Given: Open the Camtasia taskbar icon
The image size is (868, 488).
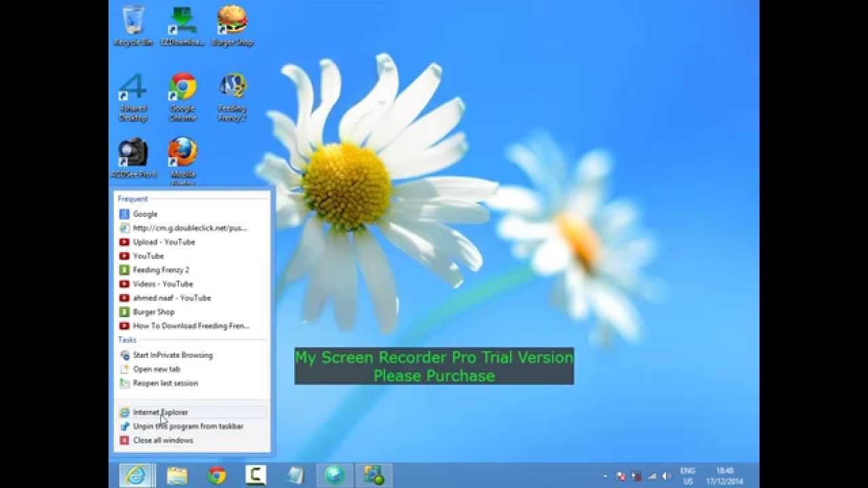Looking at the screenshot, I should tap(256, 475).
